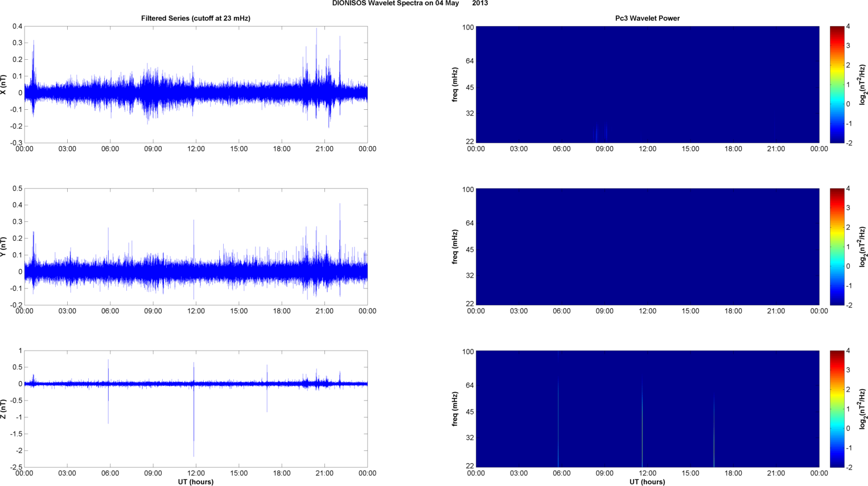Click 'UT (hours)' label under Z time series
Viewport: 868px width, 486px height.
coord(196,482)
